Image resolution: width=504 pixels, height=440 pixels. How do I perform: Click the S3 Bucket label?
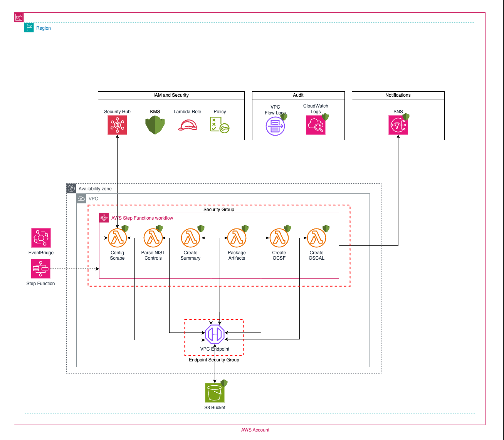pyautogui.click(x=215, y=408)
